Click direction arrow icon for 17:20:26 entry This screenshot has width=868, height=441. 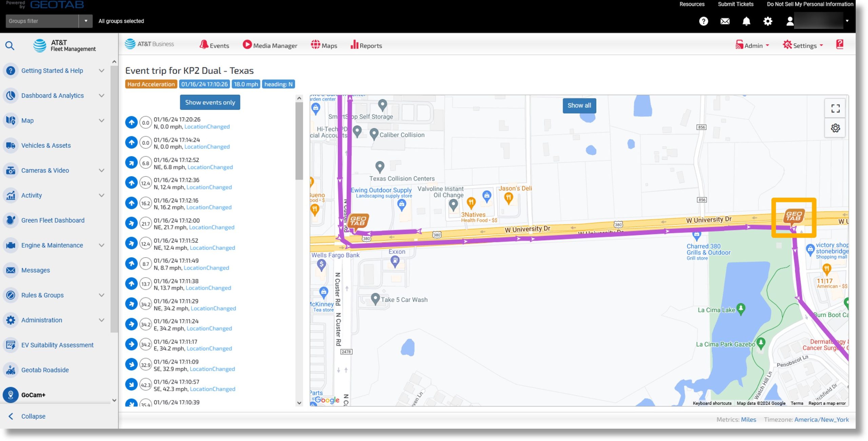coord(131,122)
